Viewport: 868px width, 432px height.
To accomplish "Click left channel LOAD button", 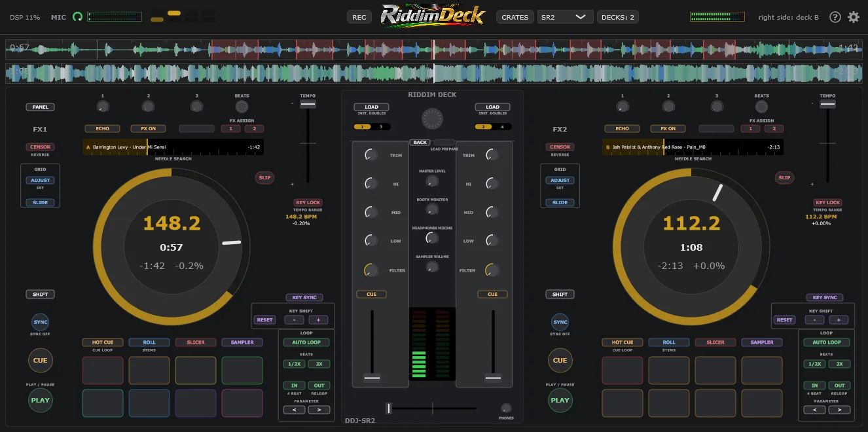I will tap(371, 107).
